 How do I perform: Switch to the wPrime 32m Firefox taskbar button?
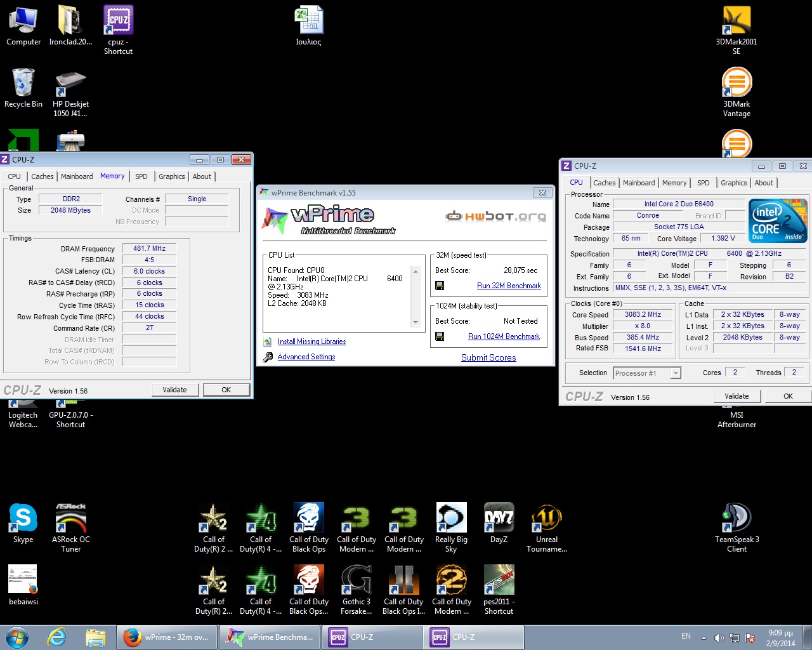pyautogui.click(x=167, y=637)
